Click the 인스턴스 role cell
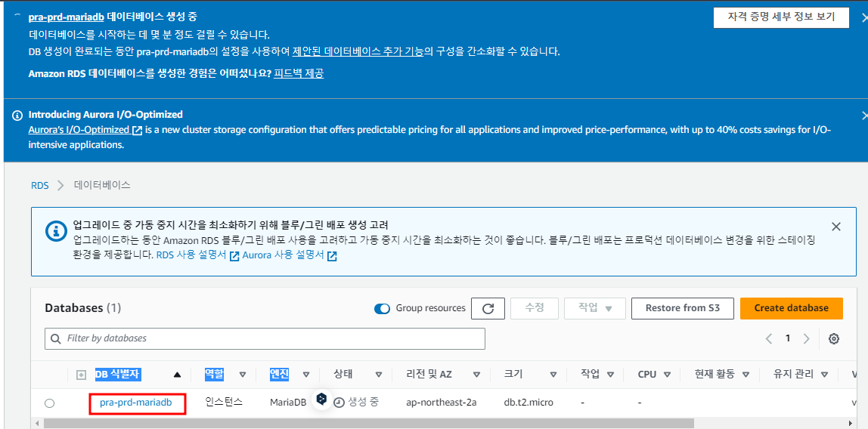The height and width of the screenshot is (429, 868). pos(224,403)
